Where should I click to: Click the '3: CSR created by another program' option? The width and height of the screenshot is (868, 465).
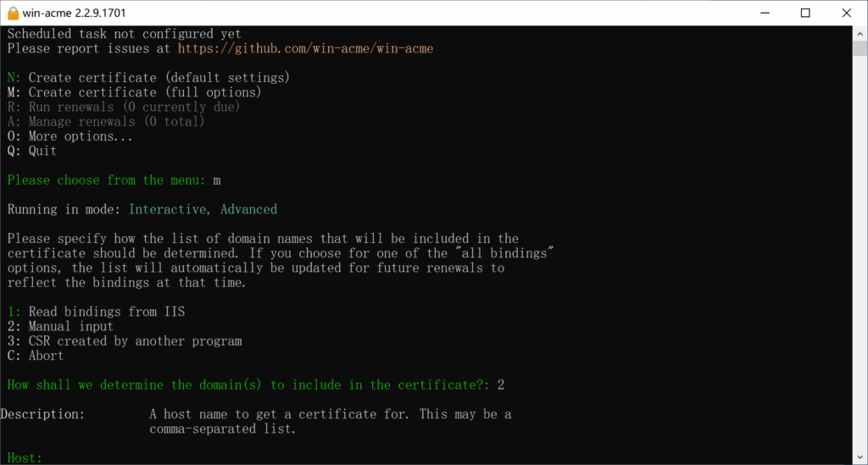(125, 341)
